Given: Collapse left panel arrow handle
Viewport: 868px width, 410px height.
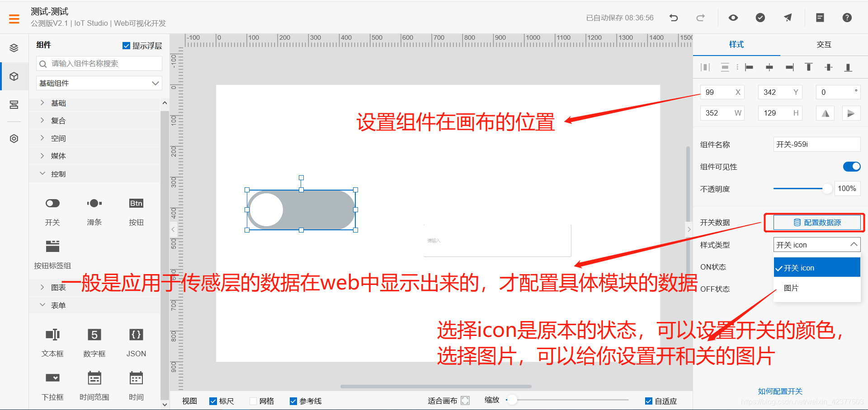Looking at the screenshot, I should point(173,229).
